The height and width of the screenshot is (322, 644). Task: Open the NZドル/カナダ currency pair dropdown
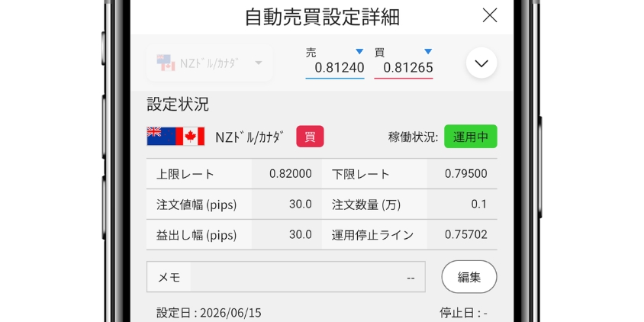pos(210,63)
